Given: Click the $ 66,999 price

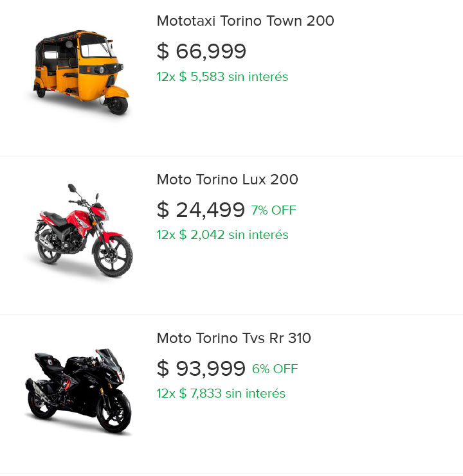Looking at the screenshot, I should point(201,51).
